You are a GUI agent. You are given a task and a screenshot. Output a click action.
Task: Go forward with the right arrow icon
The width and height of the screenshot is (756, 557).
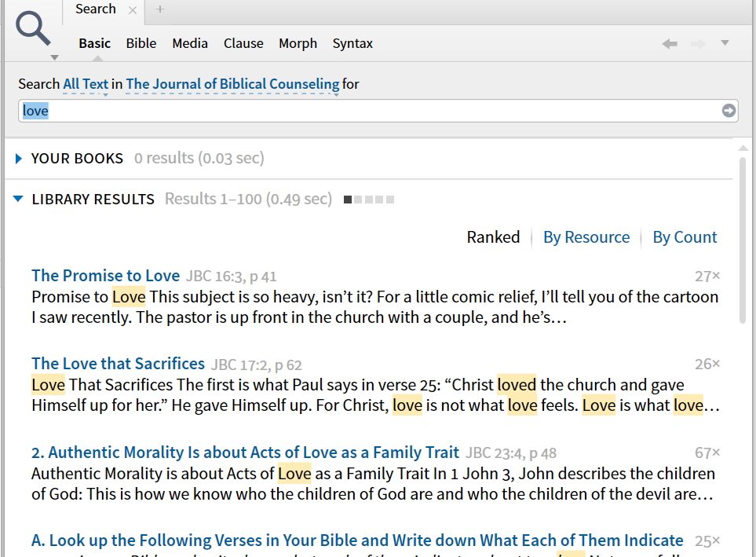pos(698,44)
